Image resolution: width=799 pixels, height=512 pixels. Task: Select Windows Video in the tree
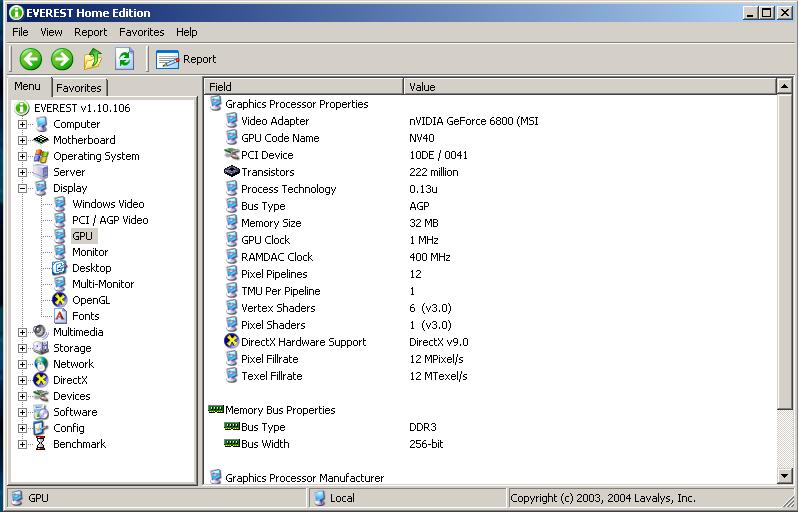108,204
